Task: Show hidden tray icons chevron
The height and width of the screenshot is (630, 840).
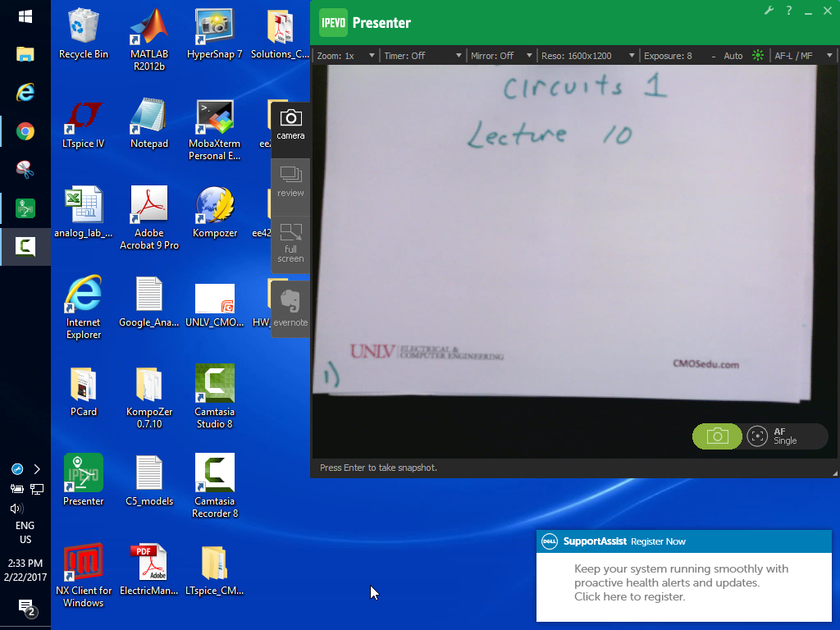Action: point(37,469)
